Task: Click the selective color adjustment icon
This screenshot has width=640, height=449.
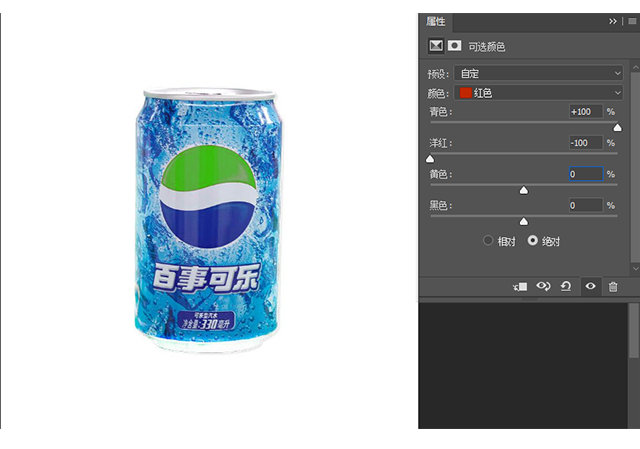Action: click(x=436, y=46)
